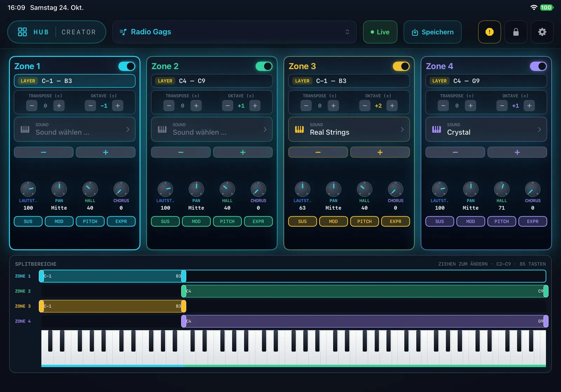The height and width of the screenshot is (392, 561).
Task: Open Zone 1 Sound wählen selector
Action: coord(75,129)
